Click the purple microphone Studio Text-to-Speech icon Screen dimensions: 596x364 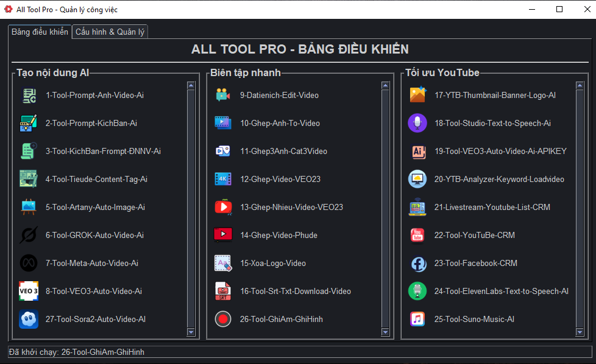pyautogui.click(x=417, y=124)
